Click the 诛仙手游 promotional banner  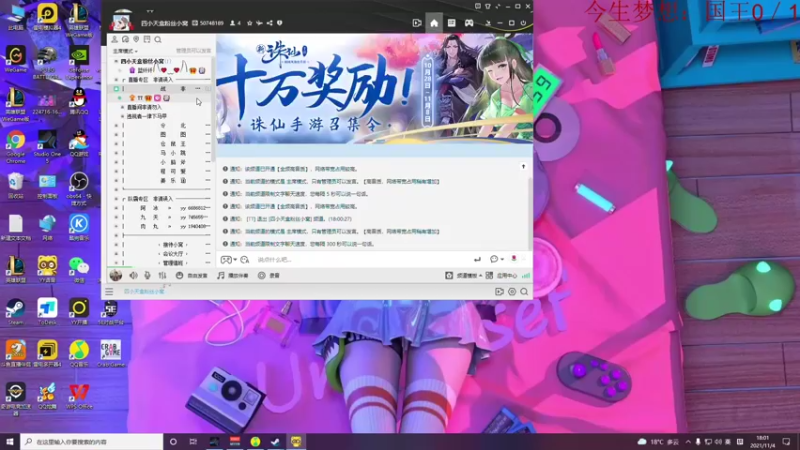pos(374,88)
